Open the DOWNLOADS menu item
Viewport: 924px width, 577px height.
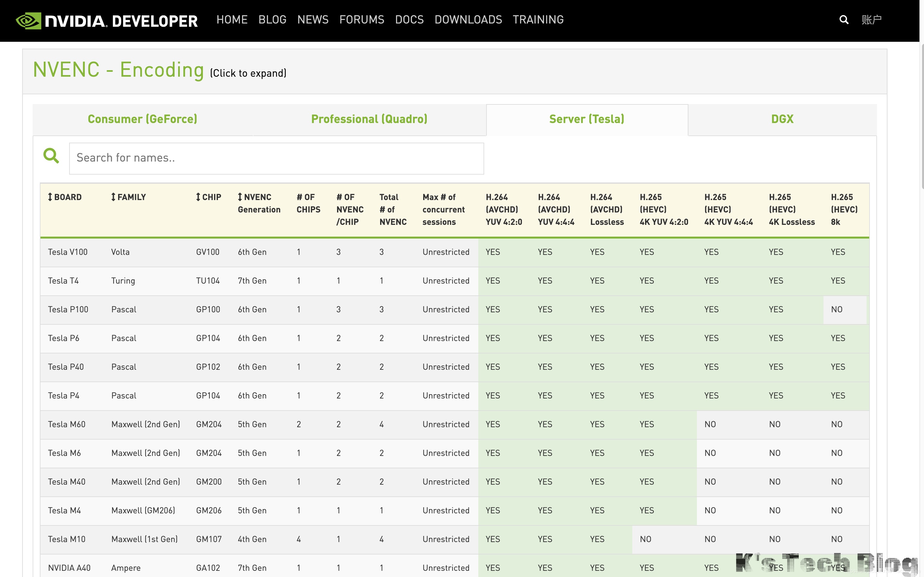click(x=468, y=20)
